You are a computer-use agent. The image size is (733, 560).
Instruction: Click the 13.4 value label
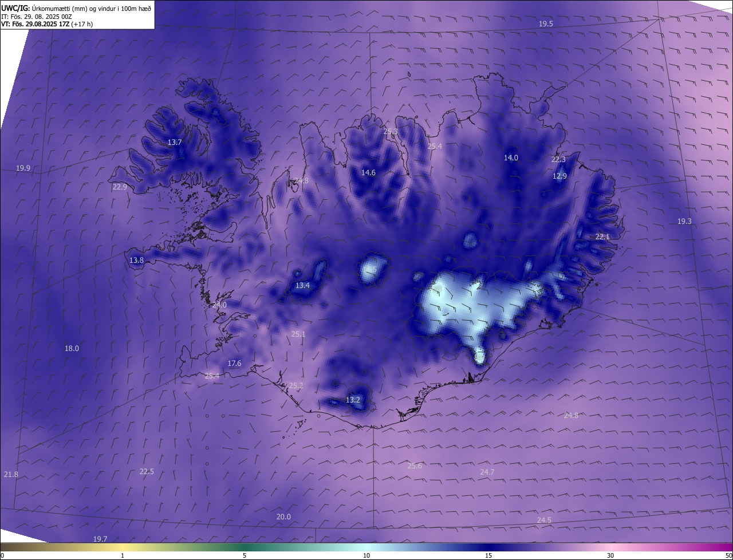(x=302, y=285)
